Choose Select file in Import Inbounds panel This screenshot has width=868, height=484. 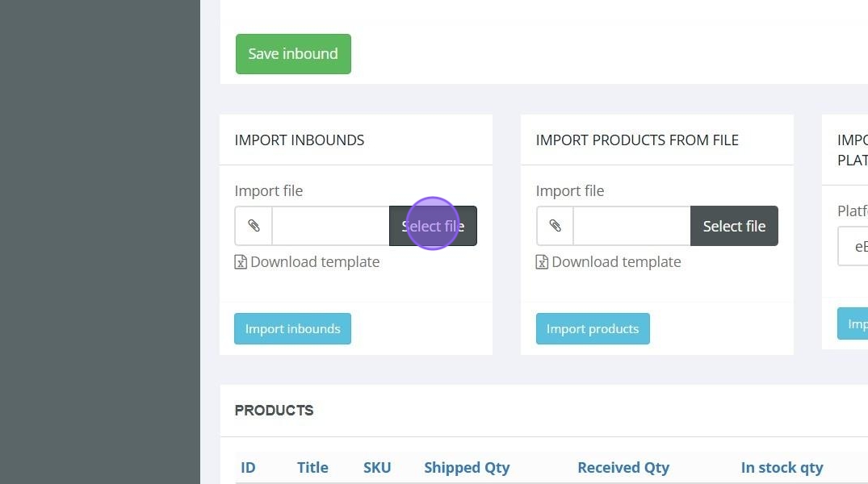click(433, 226)
